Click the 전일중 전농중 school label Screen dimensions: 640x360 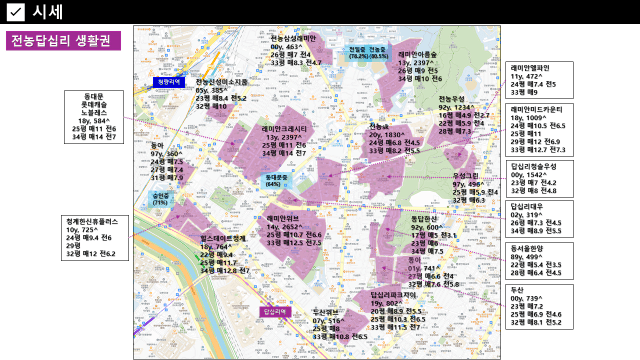(368, 52)
